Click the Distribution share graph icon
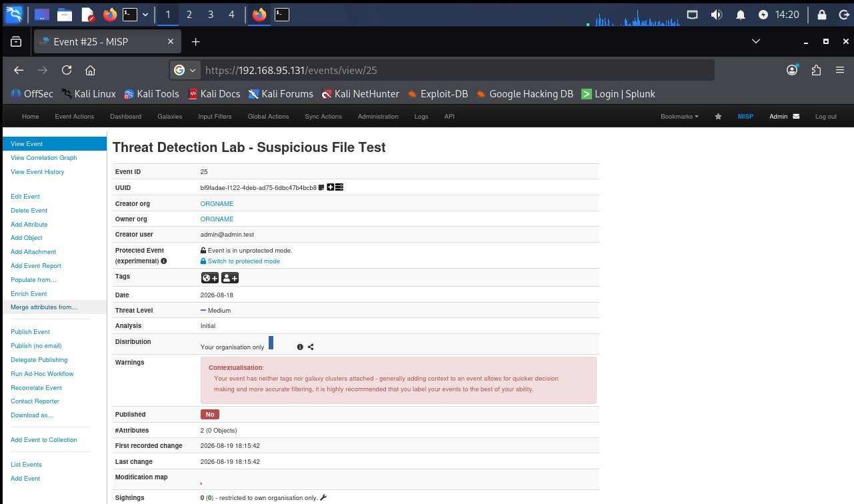The image size is (854, 504). tap(311, 347)
